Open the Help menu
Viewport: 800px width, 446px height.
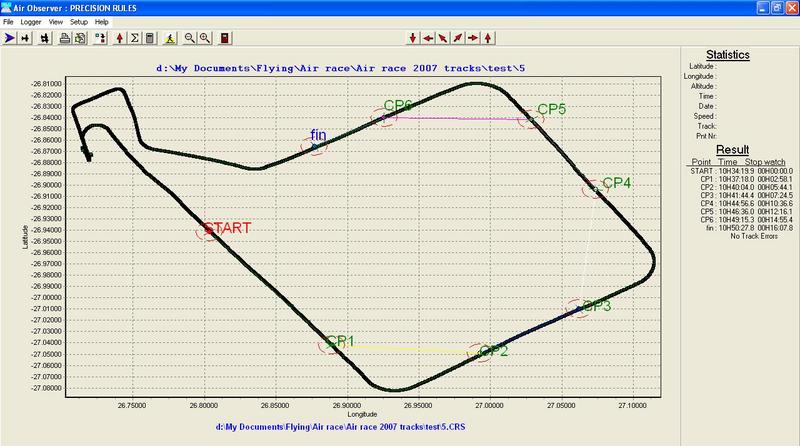(102, 21)
